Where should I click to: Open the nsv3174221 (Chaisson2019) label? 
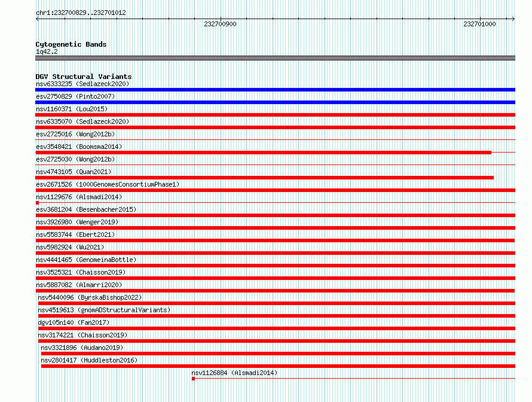[x=82, y=335]
